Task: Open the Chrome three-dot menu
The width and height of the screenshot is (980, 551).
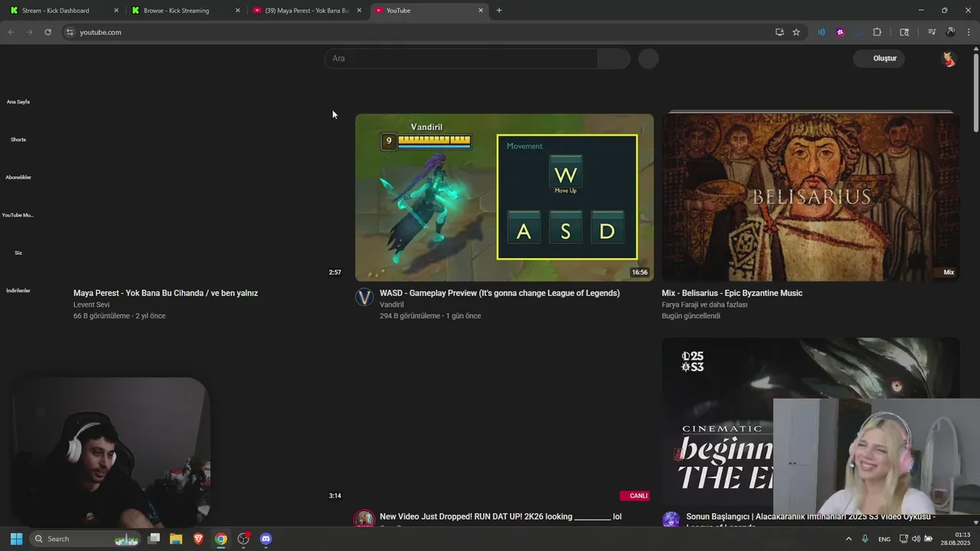Action: [969, 32]
